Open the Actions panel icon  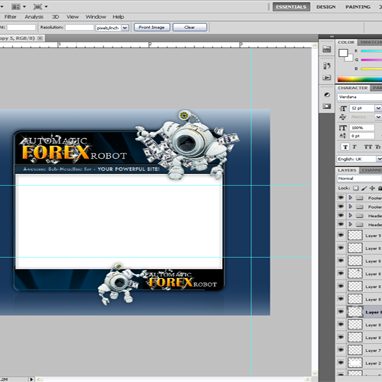click(327, 78)
